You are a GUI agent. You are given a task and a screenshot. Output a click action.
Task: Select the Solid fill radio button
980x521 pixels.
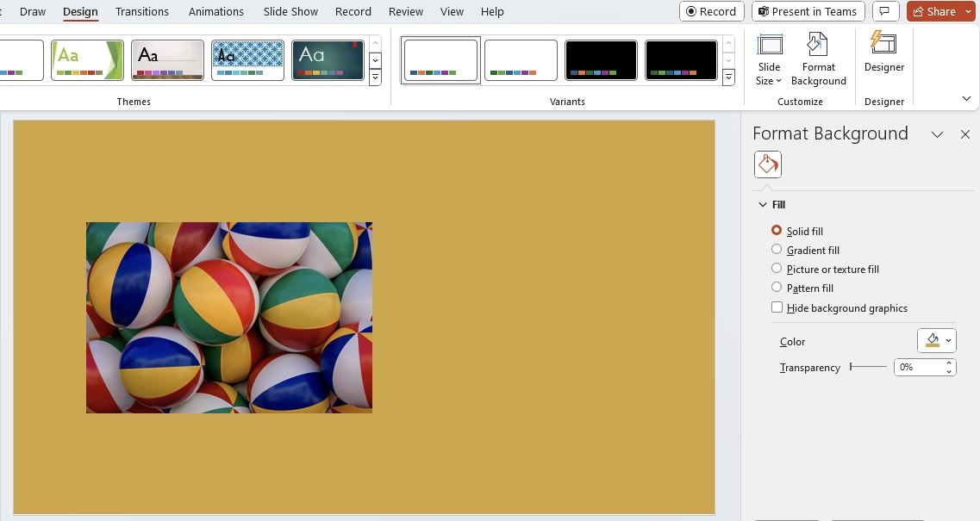777,231
